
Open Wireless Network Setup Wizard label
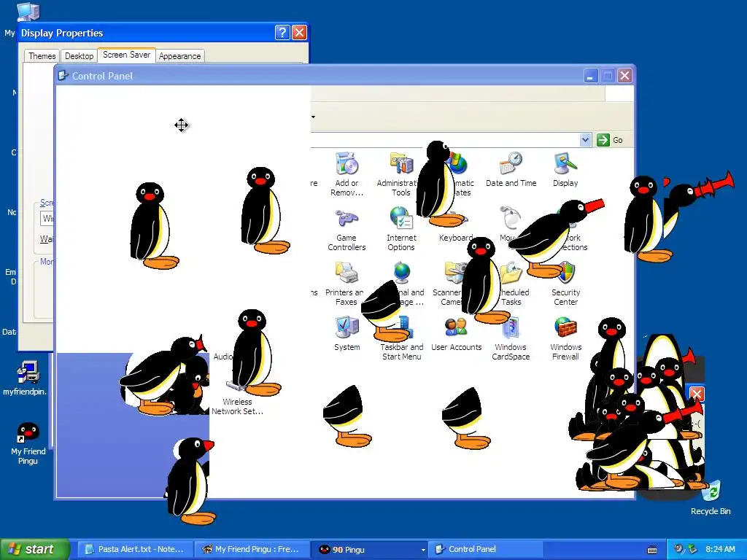[x=237, y=407]
